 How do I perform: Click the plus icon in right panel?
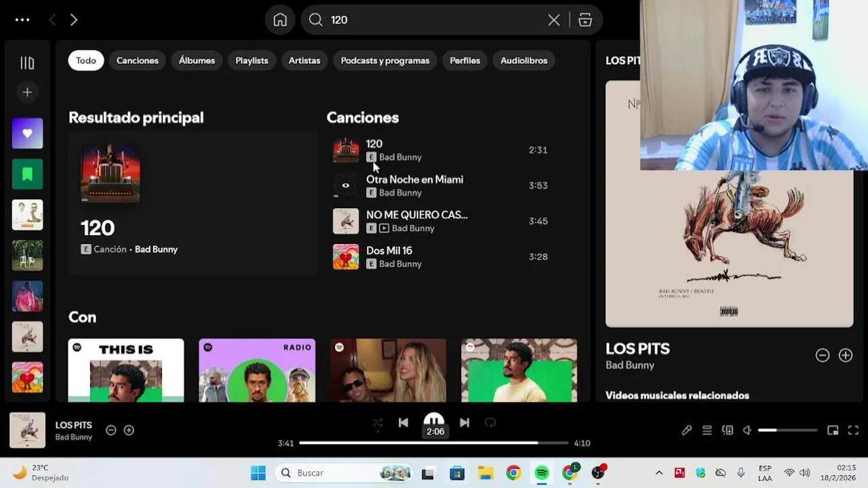(x=846, y=355)
